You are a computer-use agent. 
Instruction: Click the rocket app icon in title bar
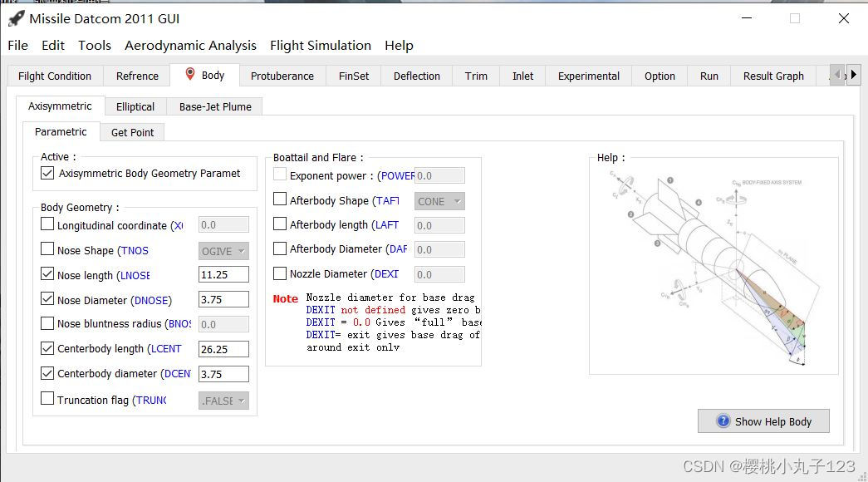pyautogui.click(x=16, y=18)
